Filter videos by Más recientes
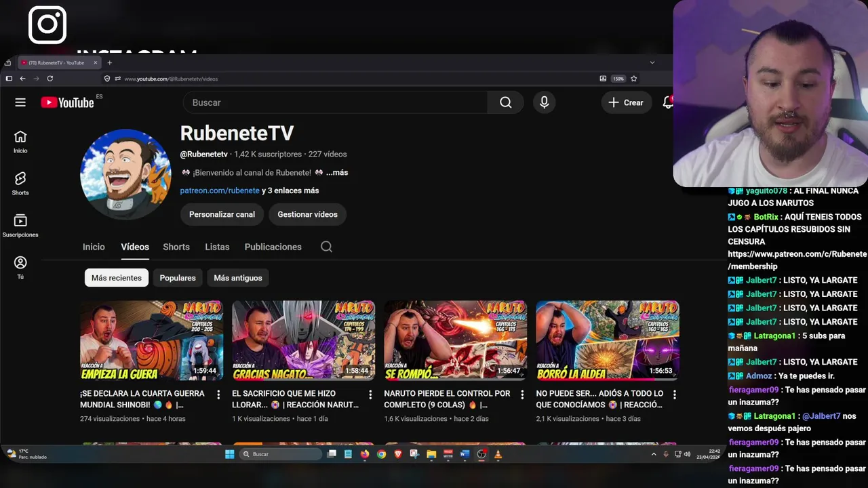The width and height of the screenshot is (868, 488). point(117,278)
